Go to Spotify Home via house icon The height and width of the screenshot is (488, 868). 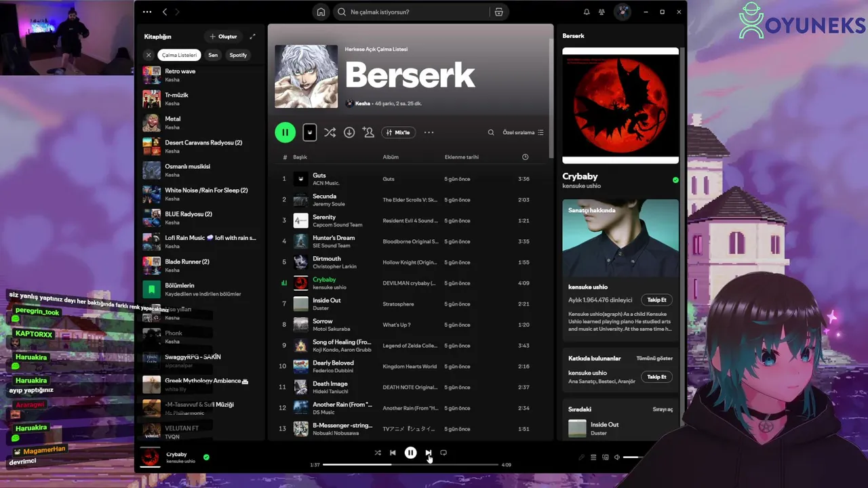pyautogui.click(x=321, y=12)
